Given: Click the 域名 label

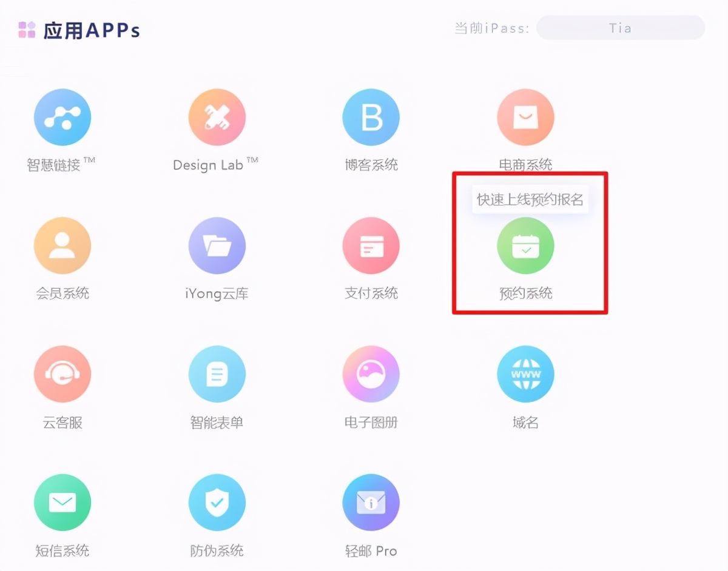Looking at the screenshot, I should [525, 422].
